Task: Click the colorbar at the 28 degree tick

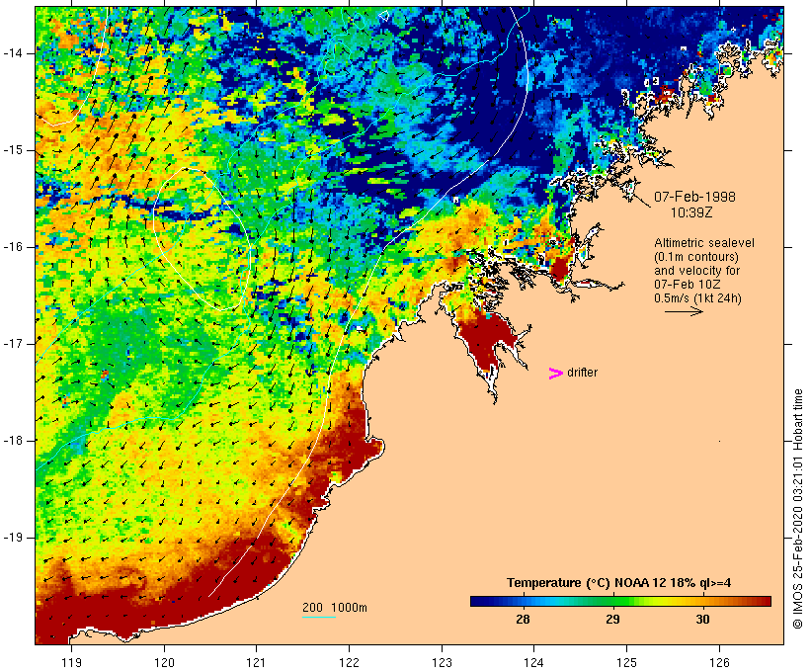Action: pyautogui.click(x=524, y=601)
